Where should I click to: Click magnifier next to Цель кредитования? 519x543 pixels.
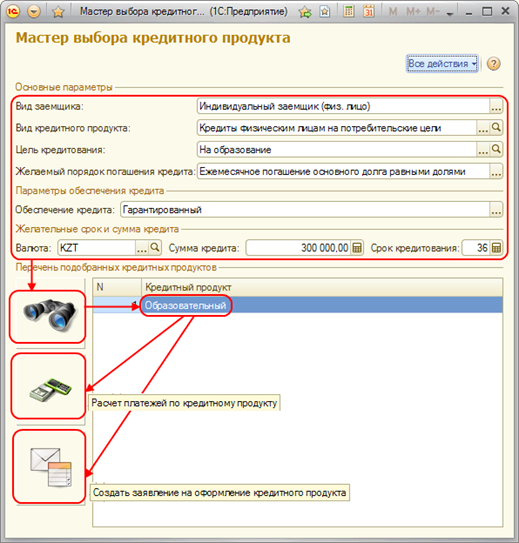[x=496, y=150]
